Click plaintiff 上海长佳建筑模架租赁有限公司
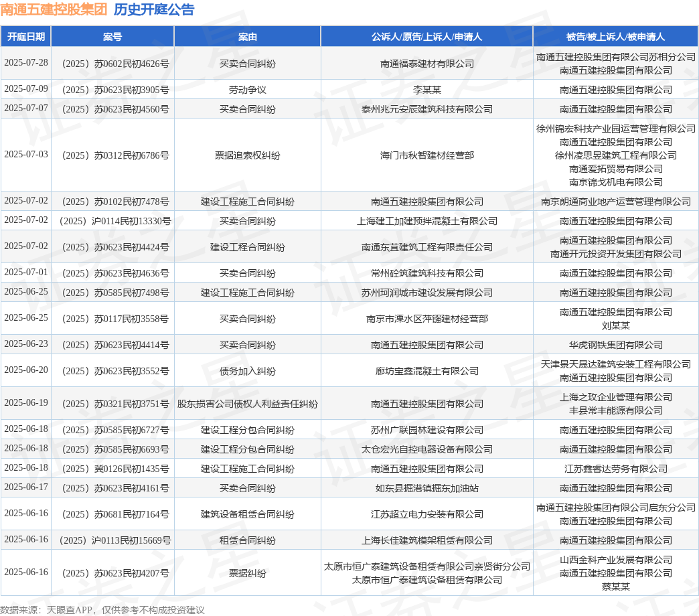Image resolution: width=699 pixels, height=616 pixels. tap(426, 540)
